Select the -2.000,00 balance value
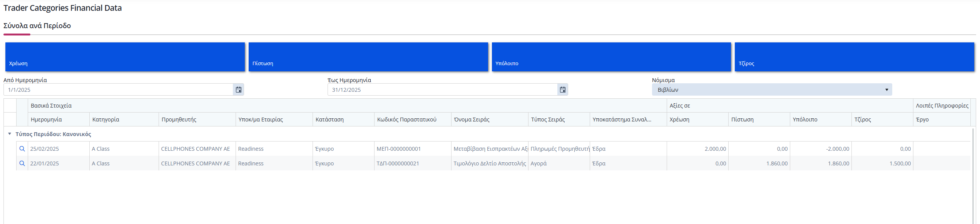This screenshot has width=980, height=224. (821, 149)
